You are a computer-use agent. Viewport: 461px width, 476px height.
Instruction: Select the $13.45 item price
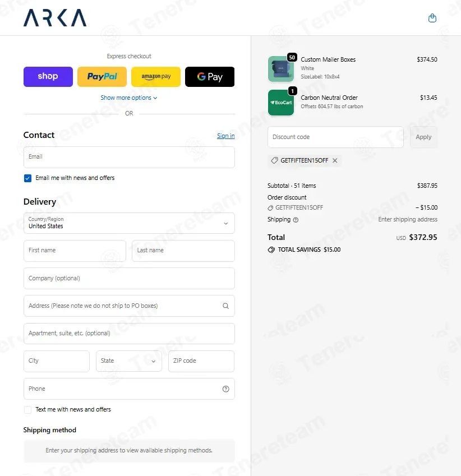coord(428,98)
